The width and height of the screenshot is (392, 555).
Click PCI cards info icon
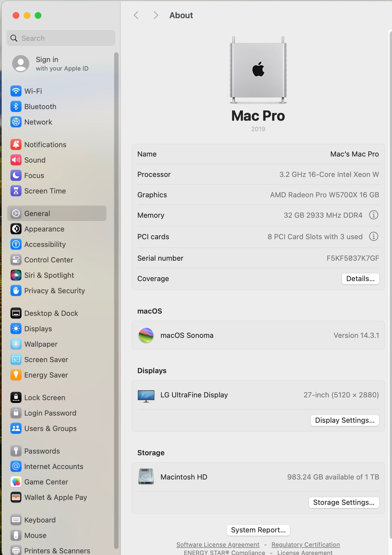(x=374, y=236)
